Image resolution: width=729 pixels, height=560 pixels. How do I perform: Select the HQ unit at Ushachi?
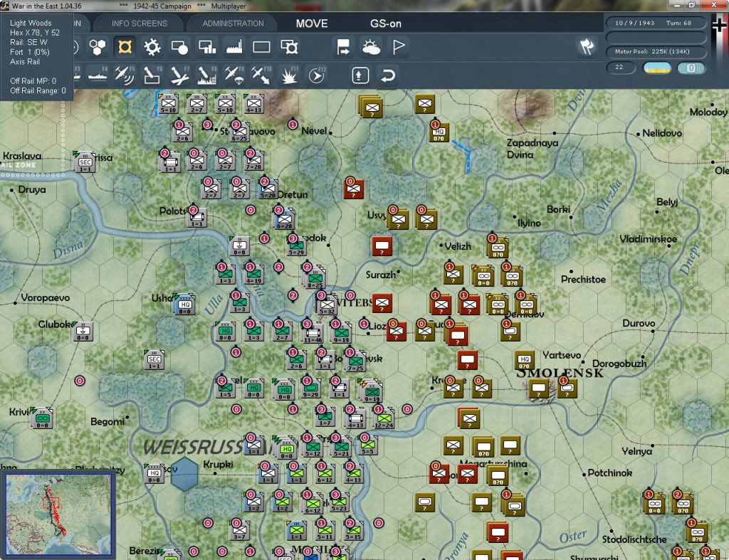click(x=184, y=305)
